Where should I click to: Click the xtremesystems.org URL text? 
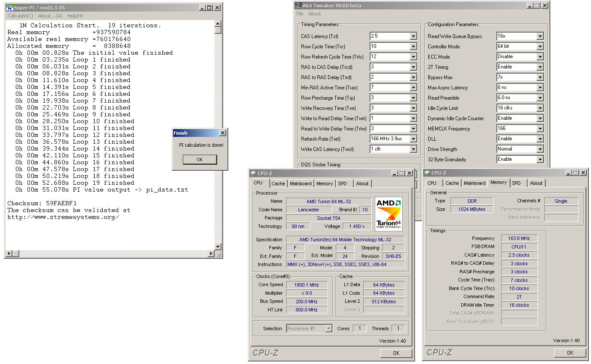pos(63,217)
